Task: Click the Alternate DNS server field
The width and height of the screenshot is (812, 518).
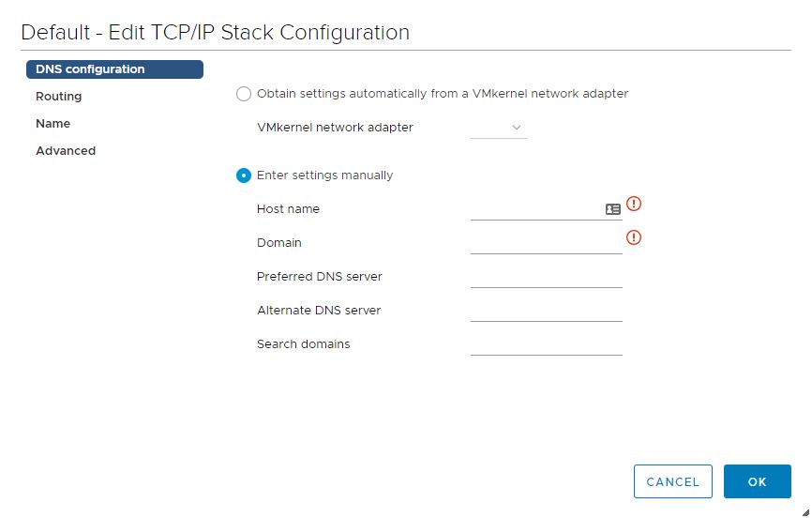Action: point(547,311)
